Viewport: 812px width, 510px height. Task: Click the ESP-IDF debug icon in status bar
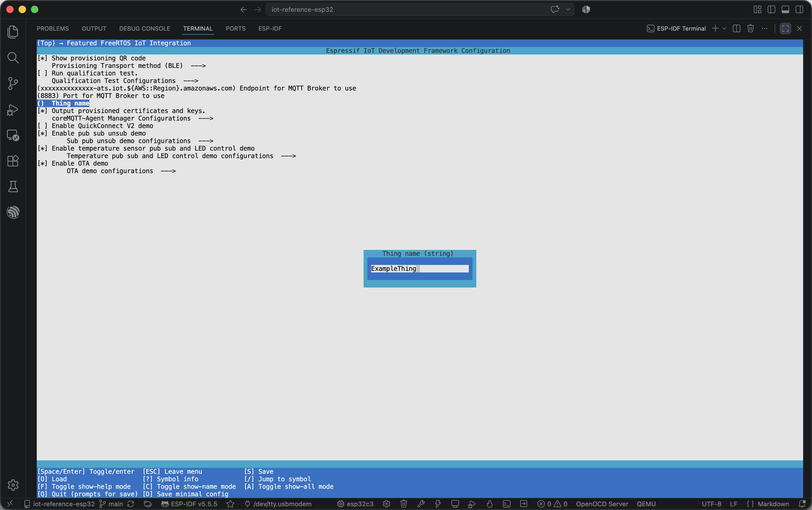tap(472, 504)
